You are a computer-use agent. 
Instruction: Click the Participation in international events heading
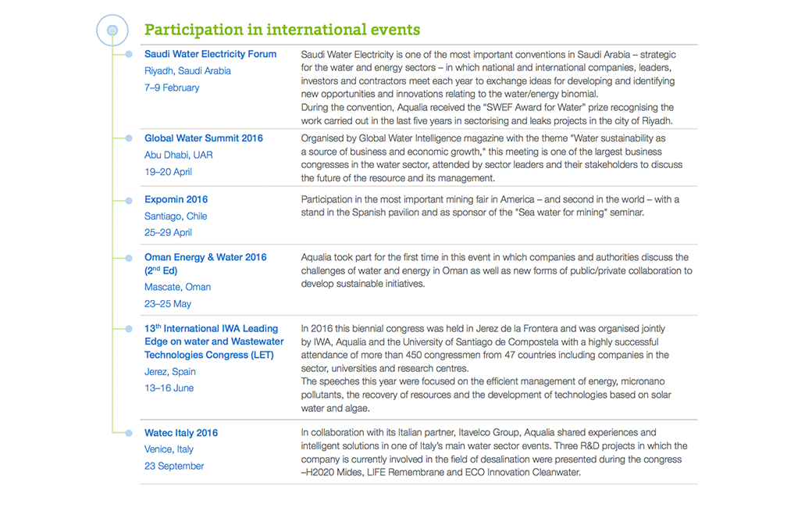282,30
